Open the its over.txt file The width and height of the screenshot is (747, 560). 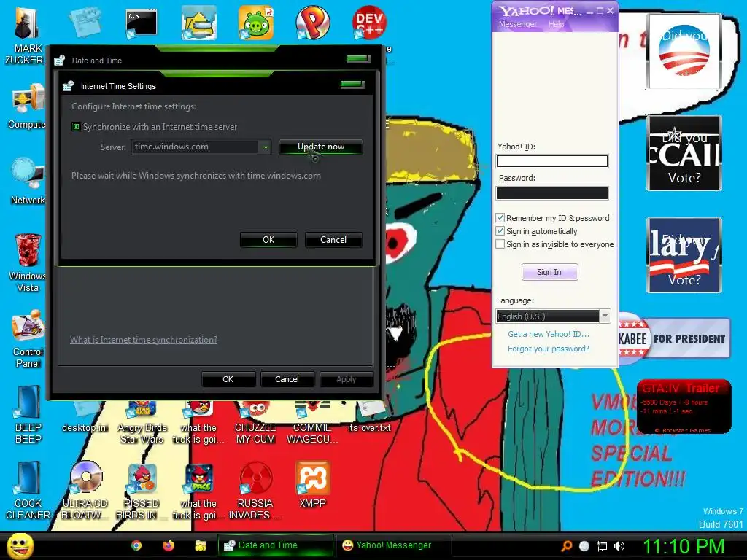pos(369,410)
